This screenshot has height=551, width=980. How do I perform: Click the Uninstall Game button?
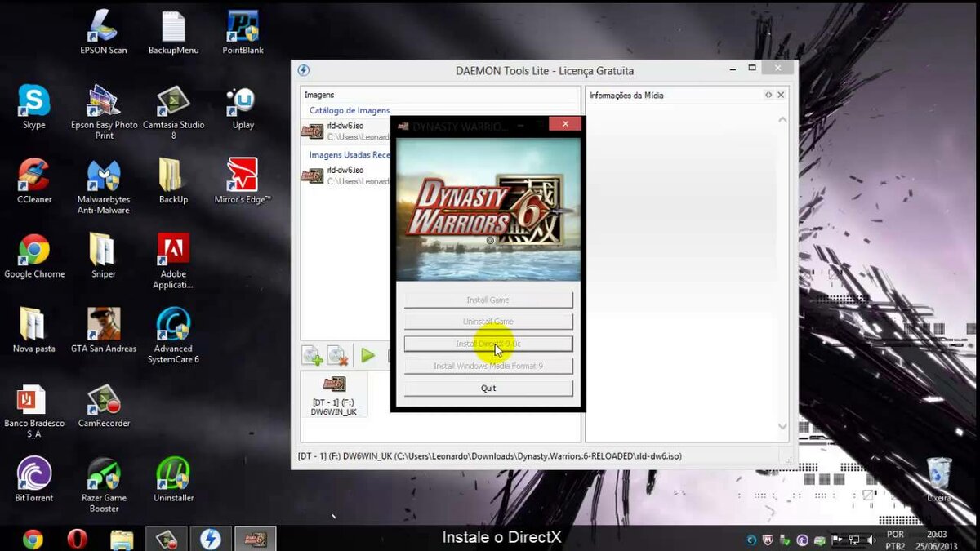point(488,322)
